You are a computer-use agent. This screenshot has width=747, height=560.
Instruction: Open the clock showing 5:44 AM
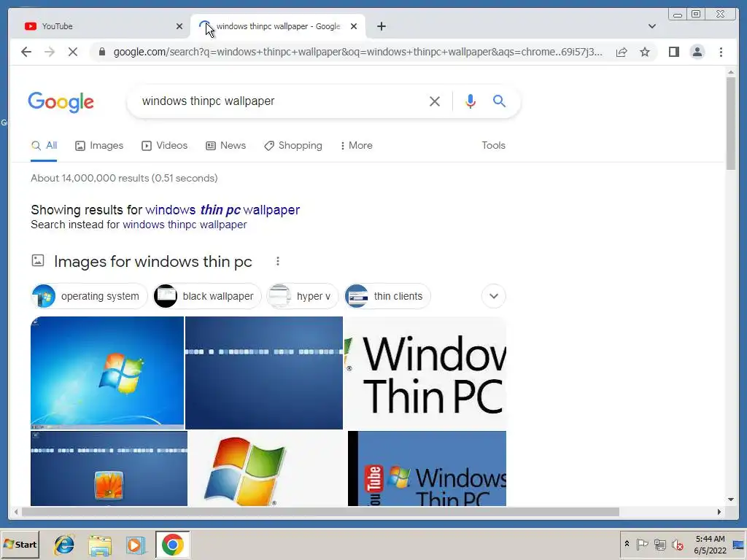(710, 544)
